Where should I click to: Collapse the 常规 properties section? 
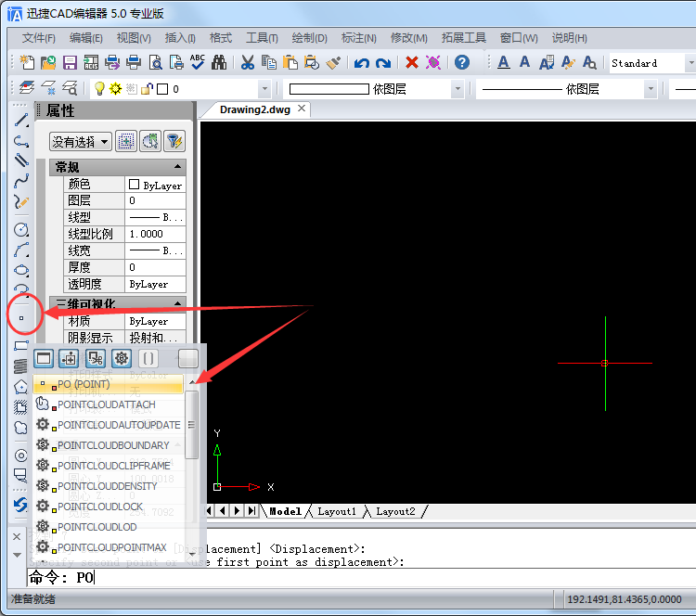[177, 167]
